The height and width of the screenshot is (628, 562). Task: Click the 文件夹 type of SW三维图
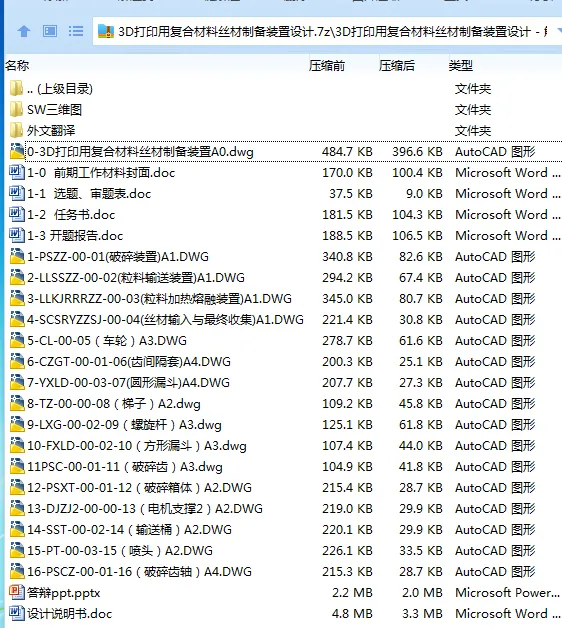pyautogui.click(x=473, y=109)
